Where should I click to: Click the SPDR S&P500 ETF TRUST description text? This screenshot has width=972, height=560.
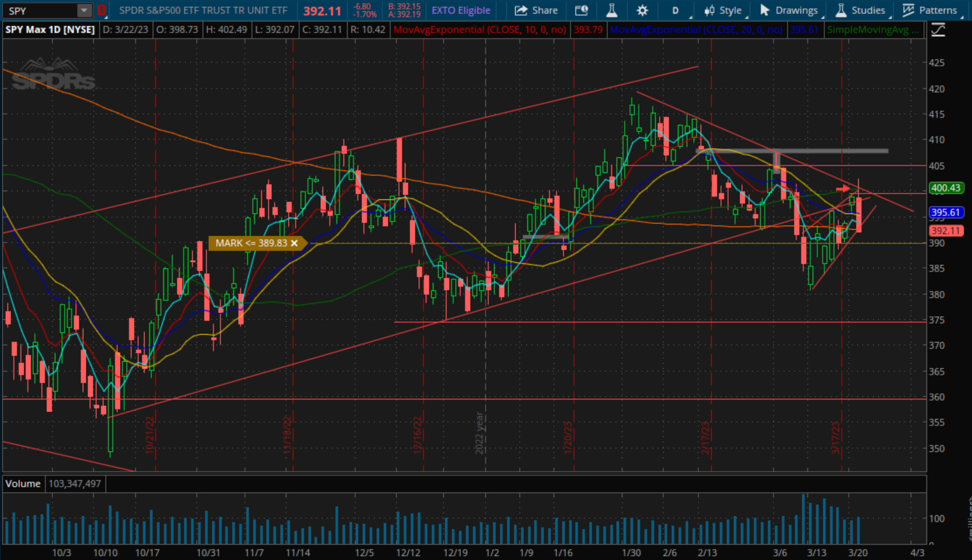[203, 10]
